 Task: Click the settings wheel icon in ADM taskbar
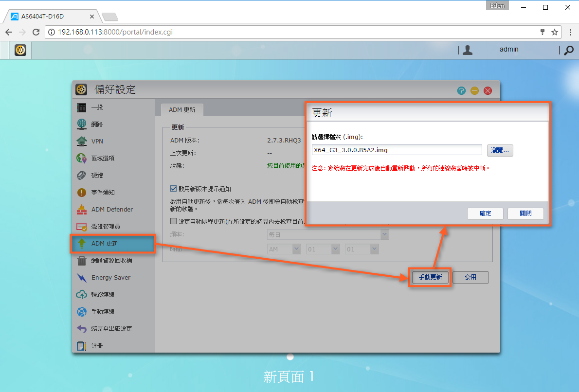pos(20,50)
